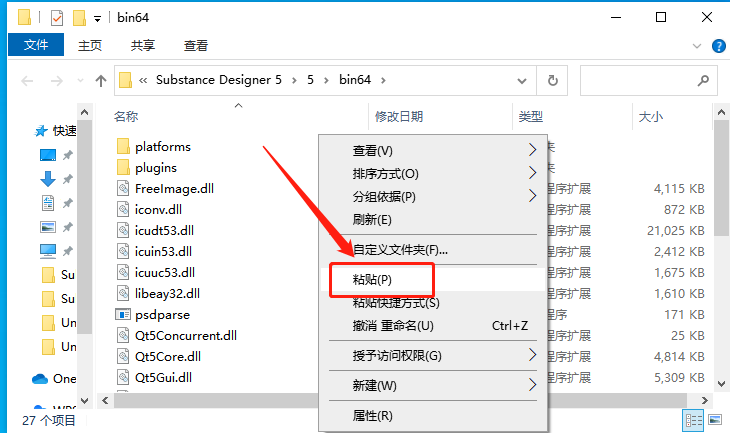This screenshot has height=433, width=730.
Task: Expand the ribbon with the chevron arrow
Action: pos(696,46)
